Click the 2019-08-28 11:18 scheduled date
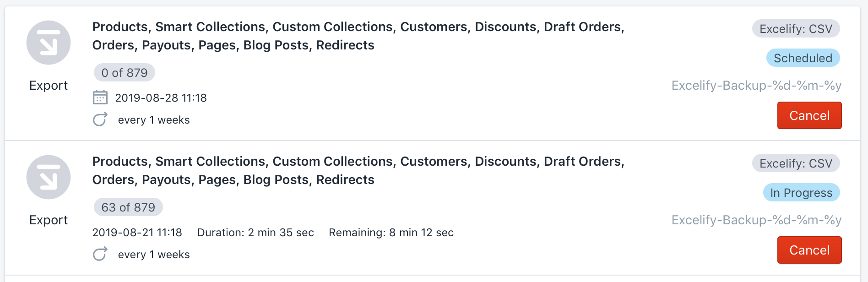 161,98
